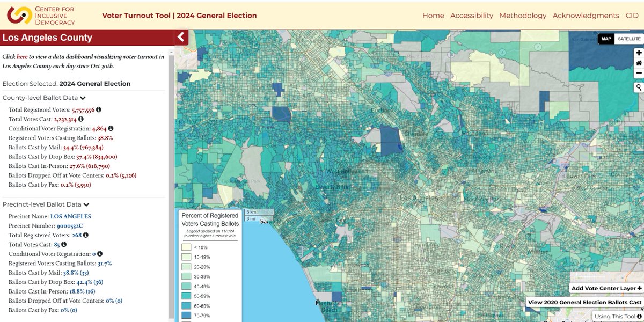Screen dimensions: 644x322
Task: Click the '30-39%' legend swatch
Action: (x=186, y=276)
